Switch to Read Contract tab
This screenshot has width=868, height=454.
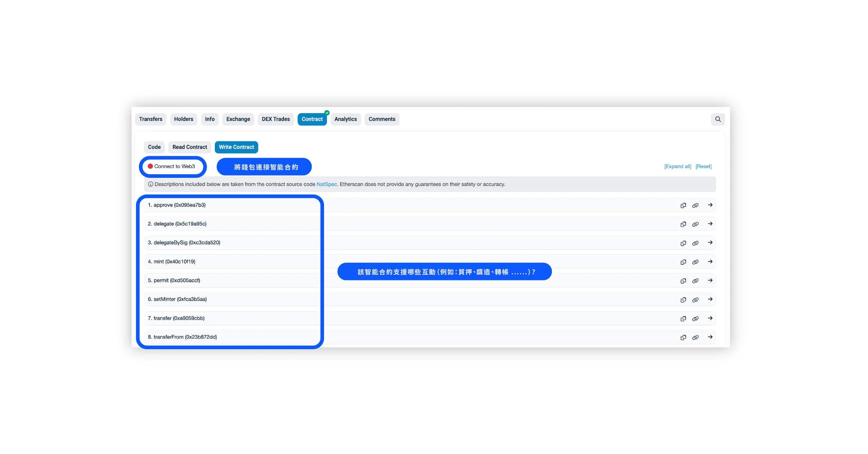click(190, 147)
